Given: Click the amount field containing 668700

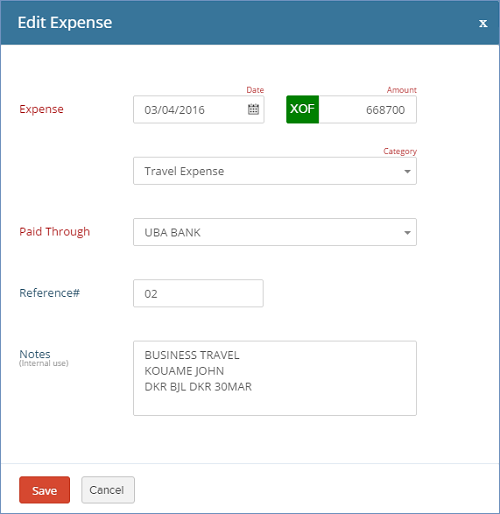Looking at the screenshot, I should click(368, 109).
